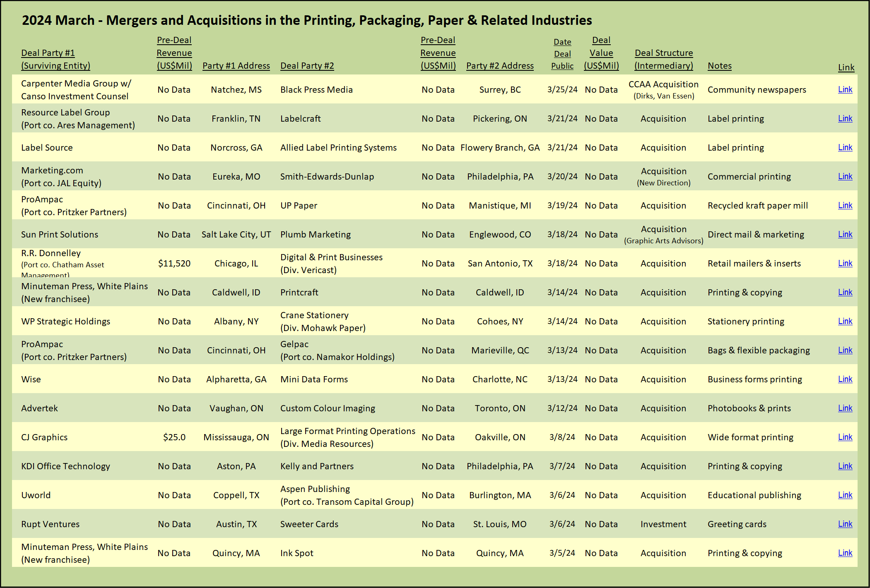Open the Plumb Marketing row Link
The image size is (870, 588).
click(x=845, y=234)
